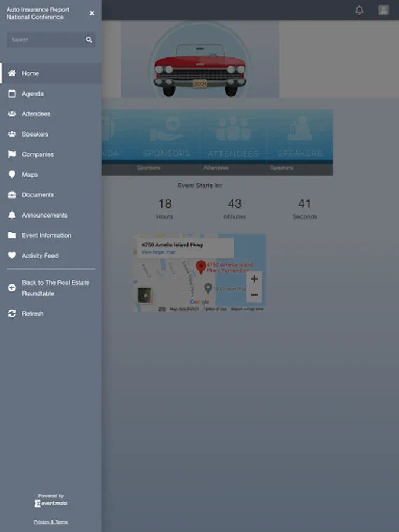Close the sidebar with the X icon
Image resolution: width=399 pixels, height=532 pixels.
[92, 13]
